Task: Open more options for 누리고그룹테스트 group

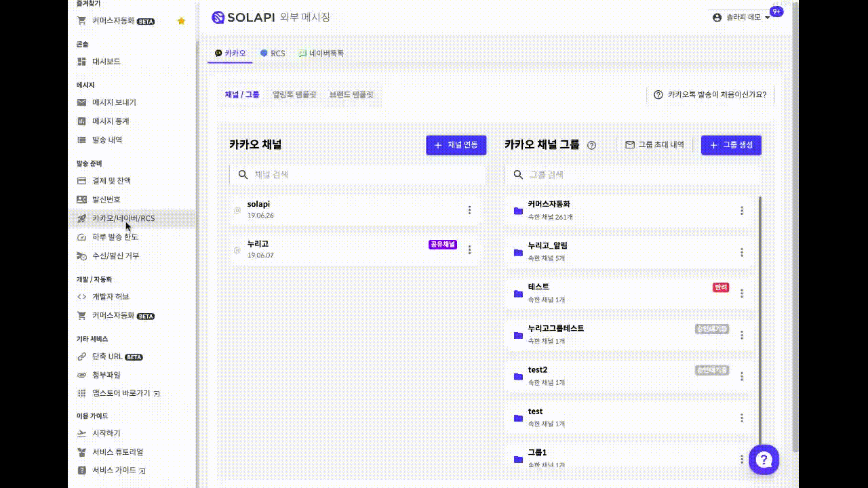Action: 742,335
